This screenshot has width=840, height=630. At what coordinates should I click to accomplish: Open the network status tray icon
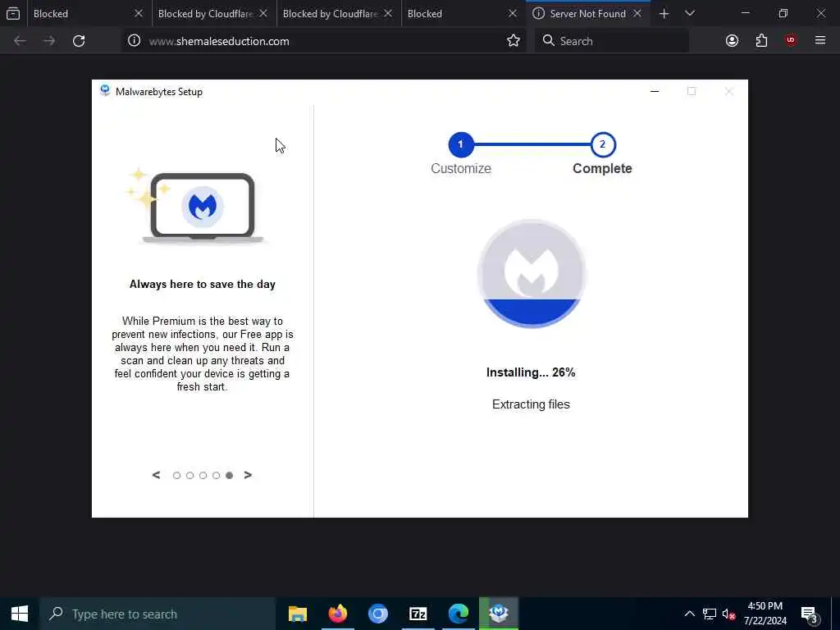(710, 614)
